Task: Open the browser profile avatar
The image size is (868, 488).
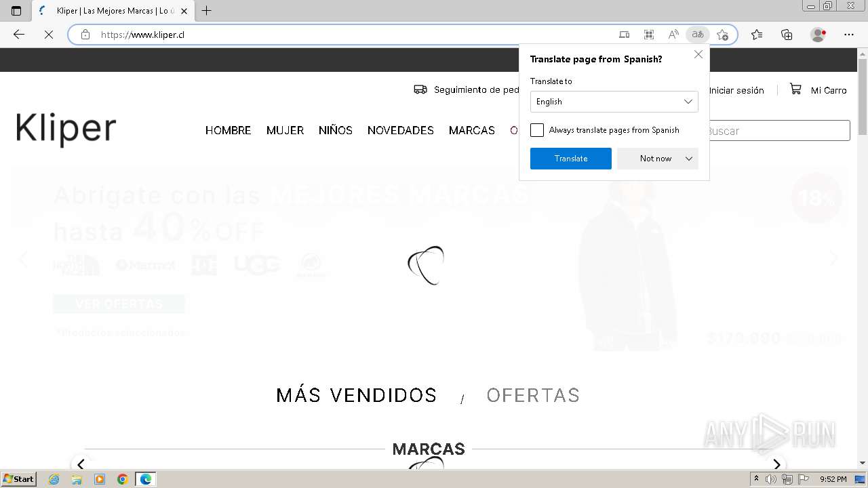Action: [x=818, y=35]
